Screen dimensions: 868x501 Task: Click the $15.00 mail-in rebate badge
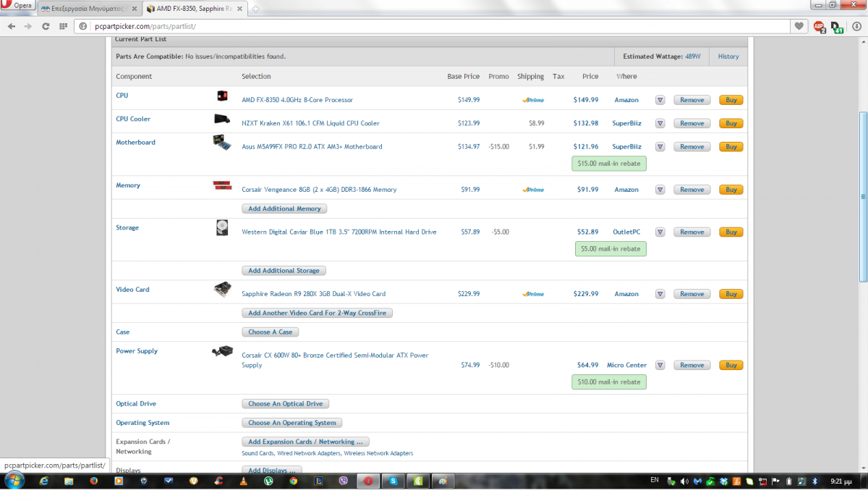[609, 164]
